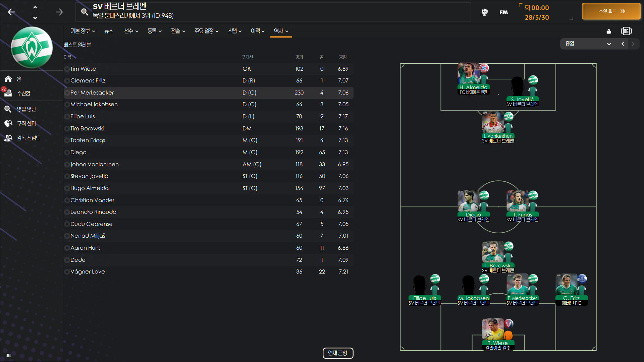Screen dimensions: 644x362
Task: Open the inbox icon with 72 badge
Action: click(8, 93)
